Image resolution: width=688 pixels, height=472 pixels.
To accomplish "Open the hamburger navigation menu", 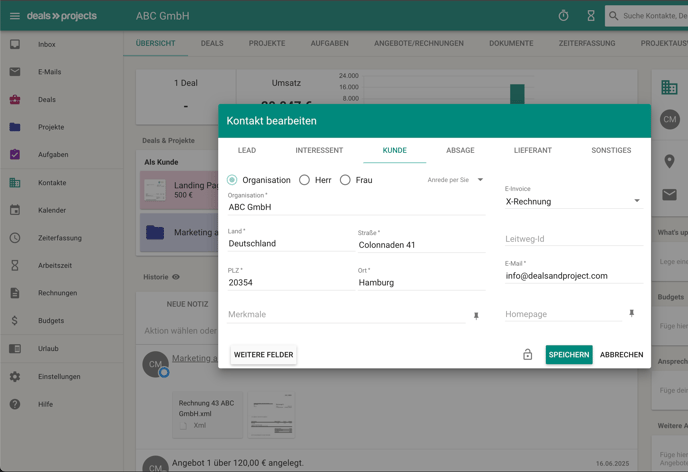I will point(14,16).
